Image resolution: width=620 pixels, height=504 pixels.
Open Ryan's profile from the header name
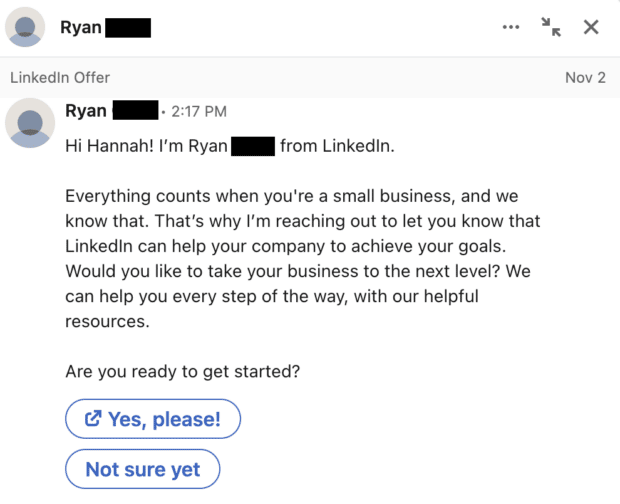click(80, 27)
